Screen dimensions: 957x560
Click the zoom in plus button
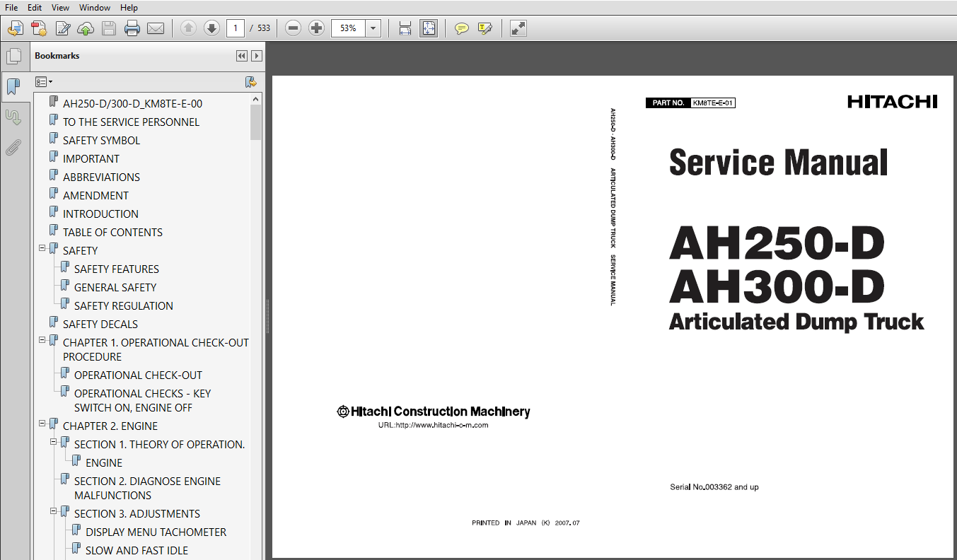point(317,28)
